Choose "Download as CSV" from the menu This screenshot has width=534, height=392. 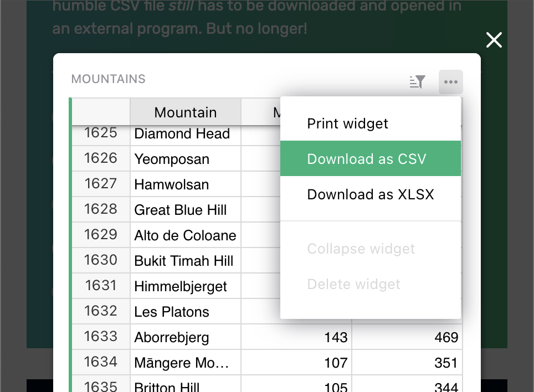click(x=367, y=159)
